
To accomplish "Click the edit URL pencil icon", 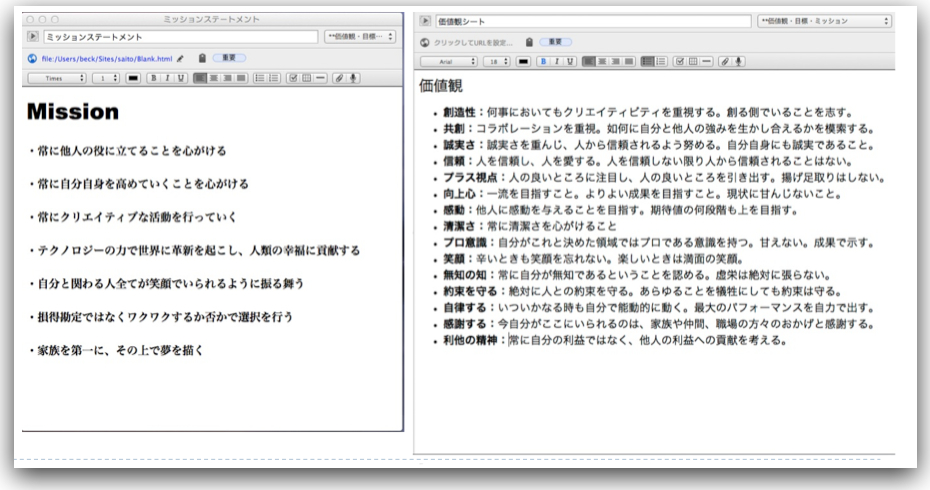I will click(179, 58).
